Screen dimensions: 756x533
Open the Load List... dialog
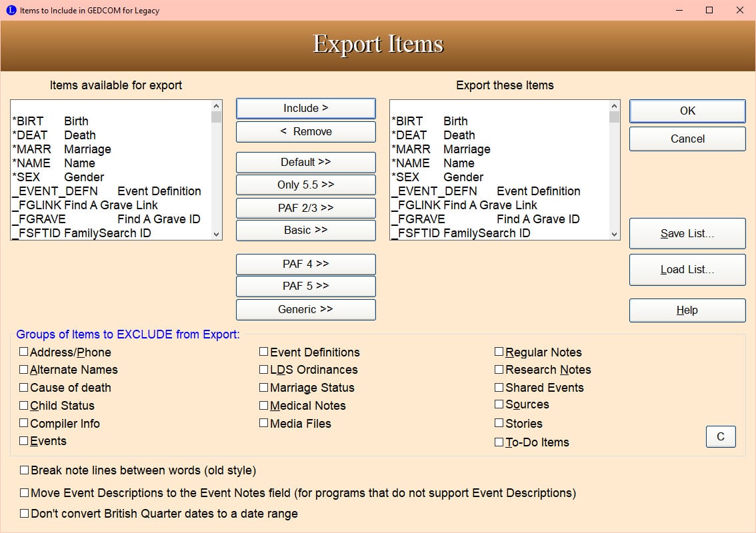(687, 270)
